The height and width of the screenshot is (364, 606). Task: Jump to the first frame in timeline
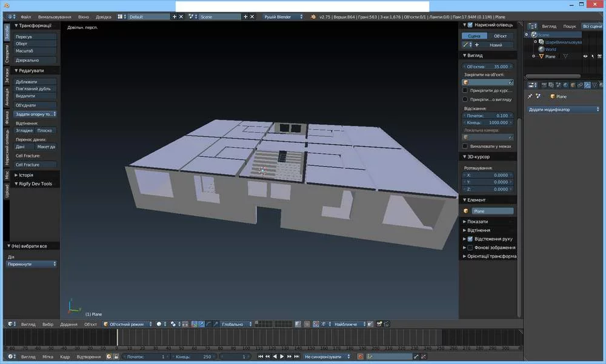pyautogui.click(x=261, y=357)
